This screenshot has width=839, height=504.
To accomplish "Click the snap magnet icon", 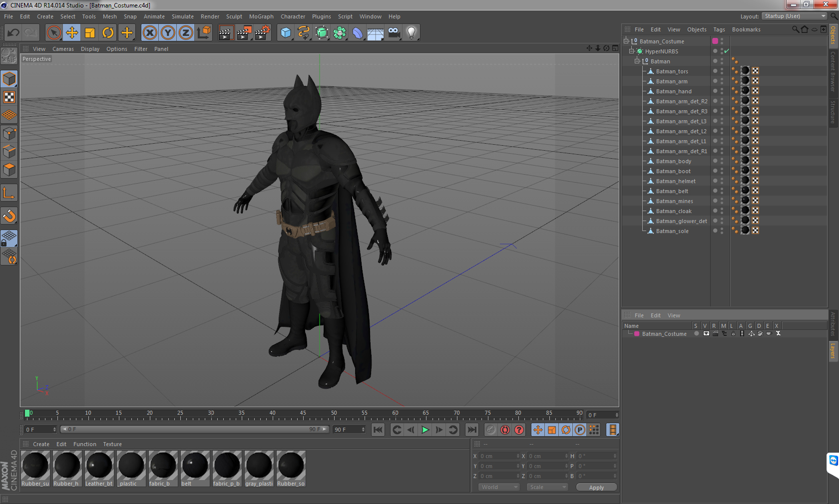I will coord(9,216).
